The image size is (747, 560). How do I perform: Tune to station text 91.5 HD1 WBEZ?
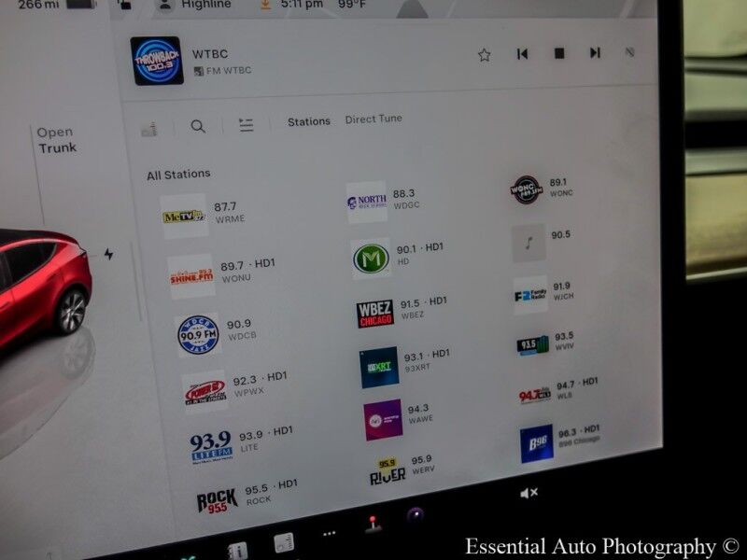click(424, 308)
